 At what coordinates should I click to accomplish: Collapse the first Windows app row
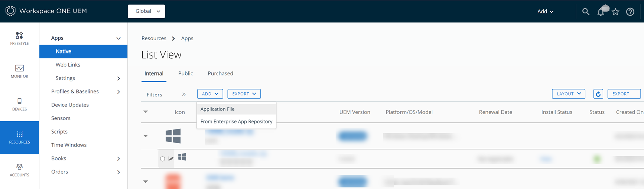(146, 136)
